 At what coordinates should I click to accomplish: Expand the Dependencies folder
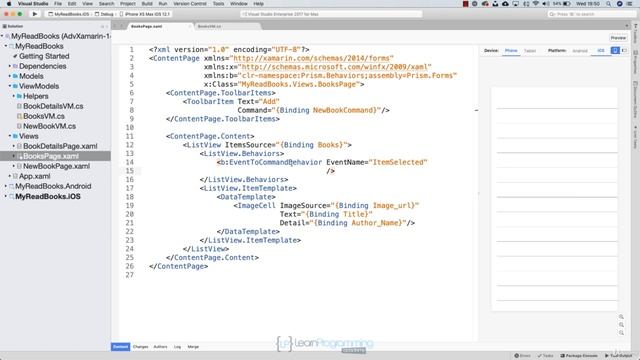pyautogui.click(x=10, y=66)
